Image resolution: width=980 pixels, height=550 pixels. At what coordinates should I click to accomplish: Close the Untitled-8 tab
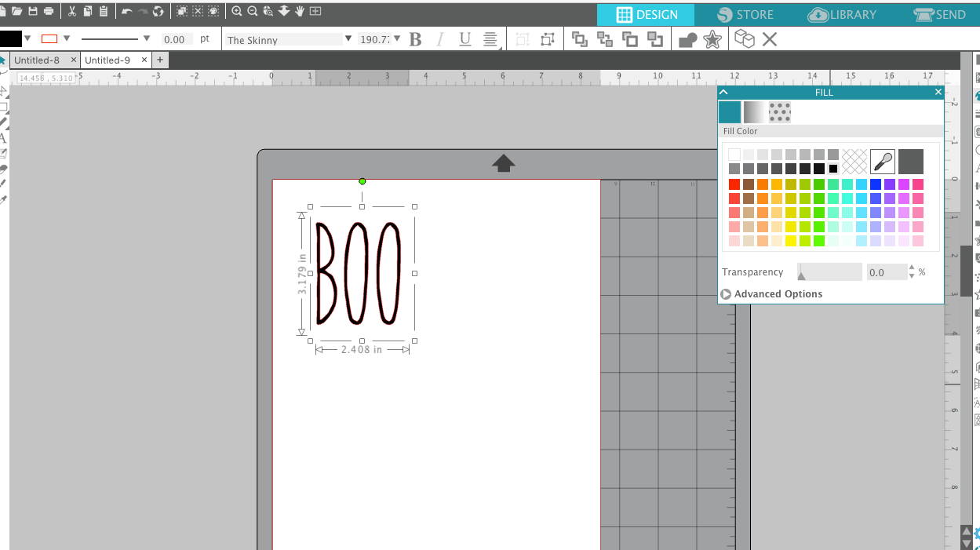(x=74, y=60)
